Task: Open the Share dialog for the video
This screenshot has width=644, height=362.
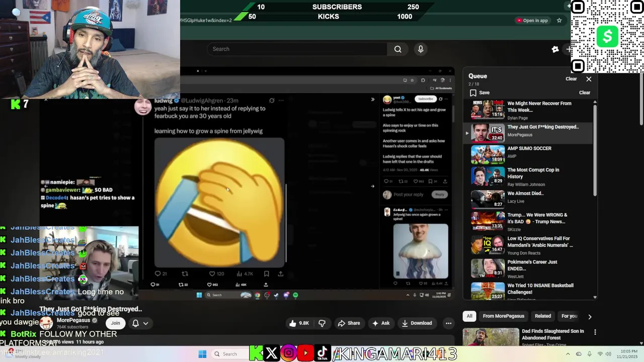Action: tap(349, 323)
